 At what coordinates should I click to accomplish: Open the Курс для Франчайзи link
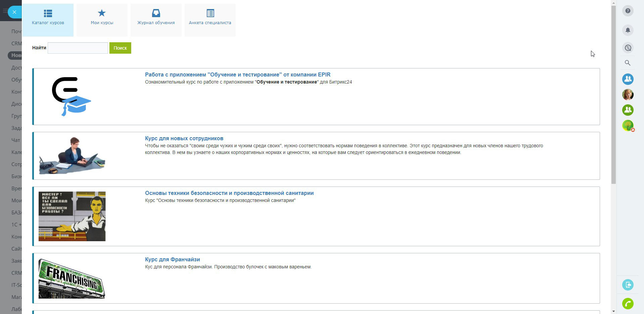point(172,259)
